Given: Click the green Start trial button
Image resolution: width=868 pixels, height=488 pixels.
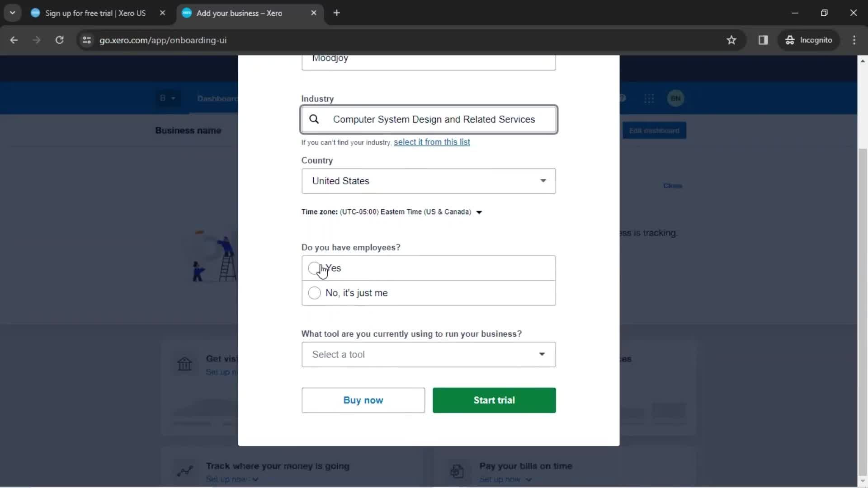Looking at the screenshot, I should click(x=494, y=400).
